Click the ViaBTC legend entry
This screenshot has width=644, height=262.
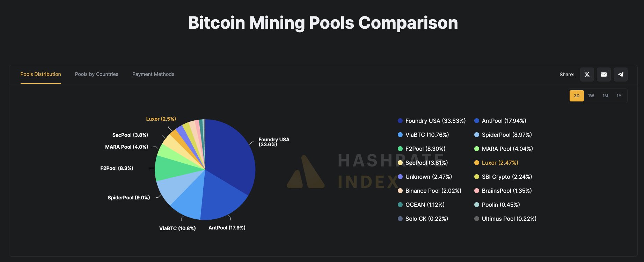coord(427,135)
